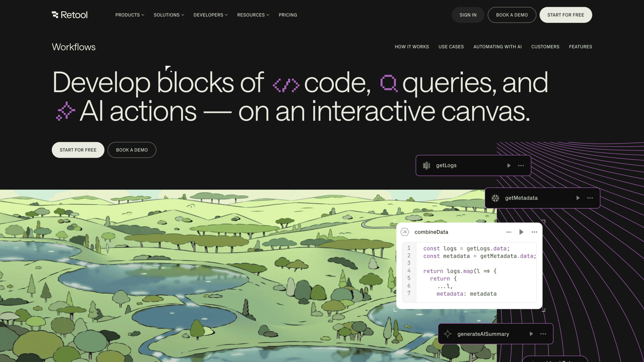The width and height of the screenshot is (644, 362).
Task: Click the generateAISummary sparkle icon
Action: point(447,334)
